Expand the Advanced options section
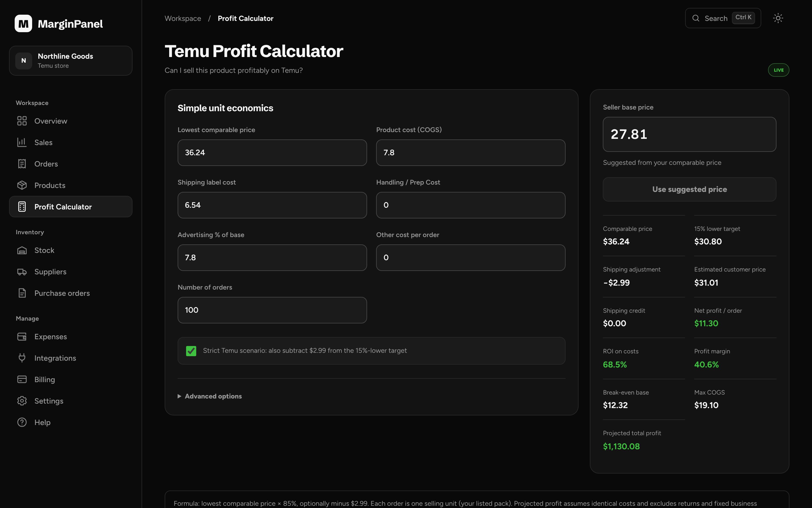The height and width of the screenshot is (508, 812). (210, 397)
